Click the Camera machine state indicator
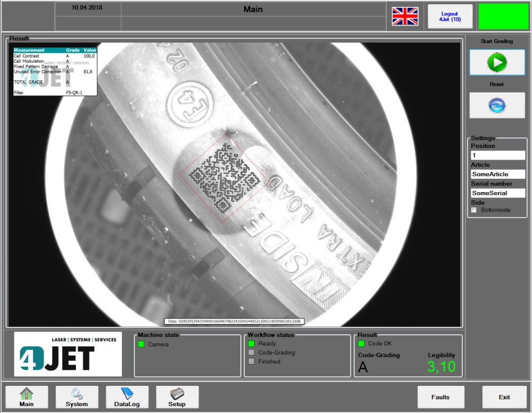The image size is (532, 413). [x=141, y=344]
